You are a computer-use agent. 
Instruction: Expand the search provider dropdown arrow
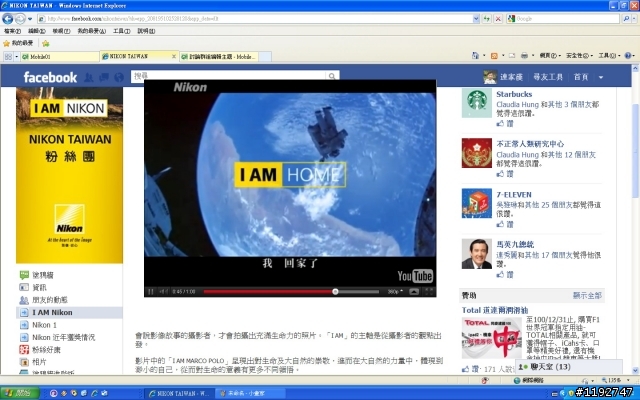635,19
